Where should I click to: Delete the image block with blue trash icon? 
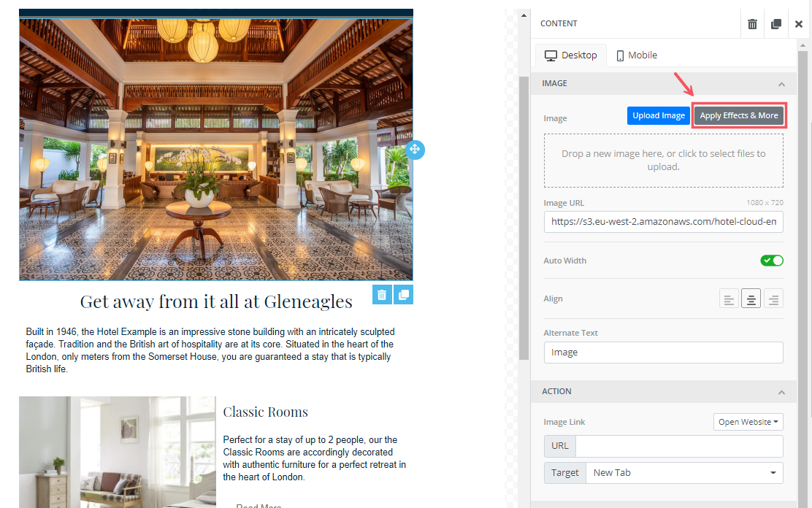click(x=382, y=295)
